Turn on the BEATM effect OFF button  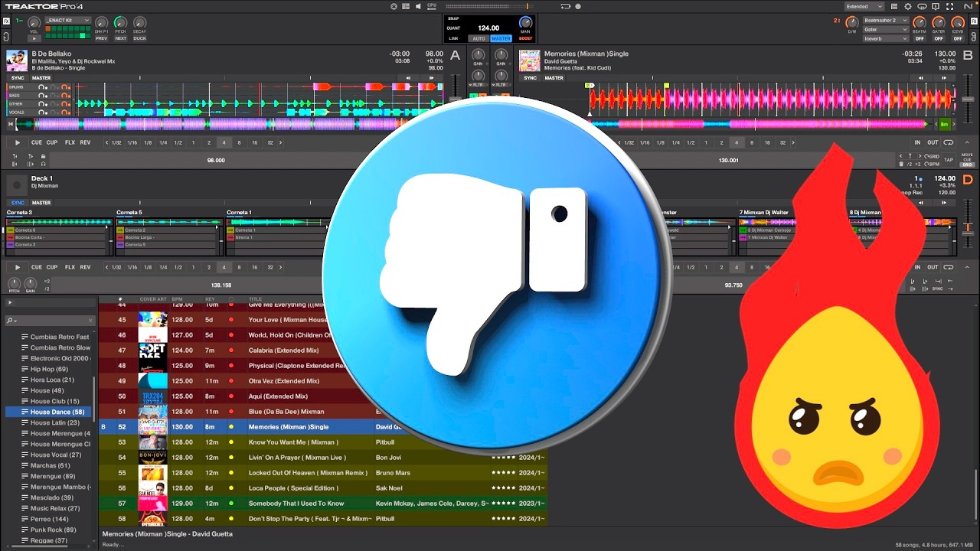(919, 38)
